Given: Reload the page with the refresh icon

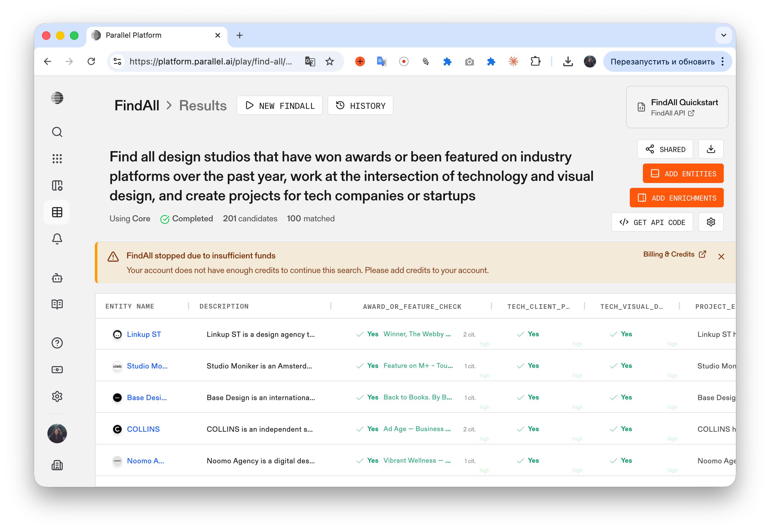Looking at the screenshot, I should click(91, 61).
